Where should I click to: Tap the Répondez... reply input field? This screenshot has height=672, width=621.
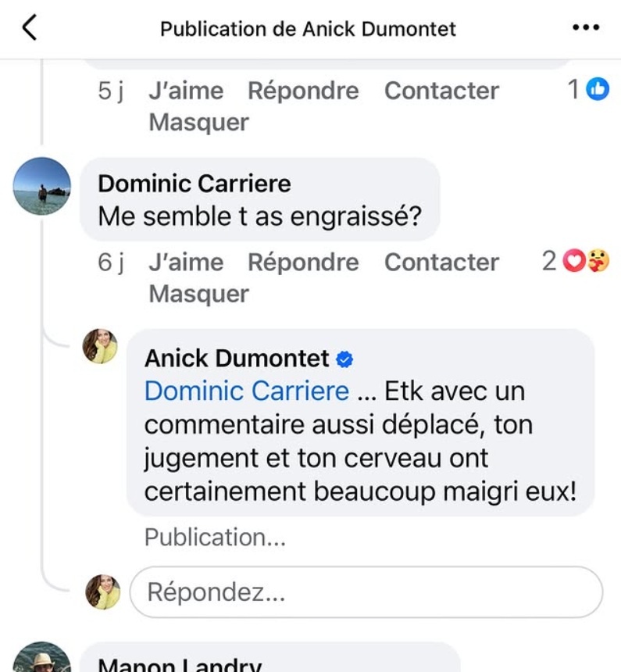coord(366,592)
